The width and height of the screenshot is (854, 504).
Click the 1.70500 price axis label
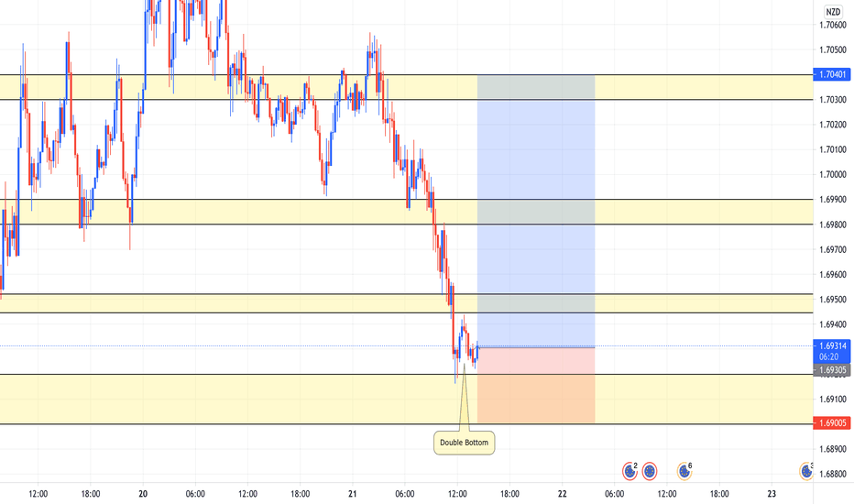coord(833,49)
